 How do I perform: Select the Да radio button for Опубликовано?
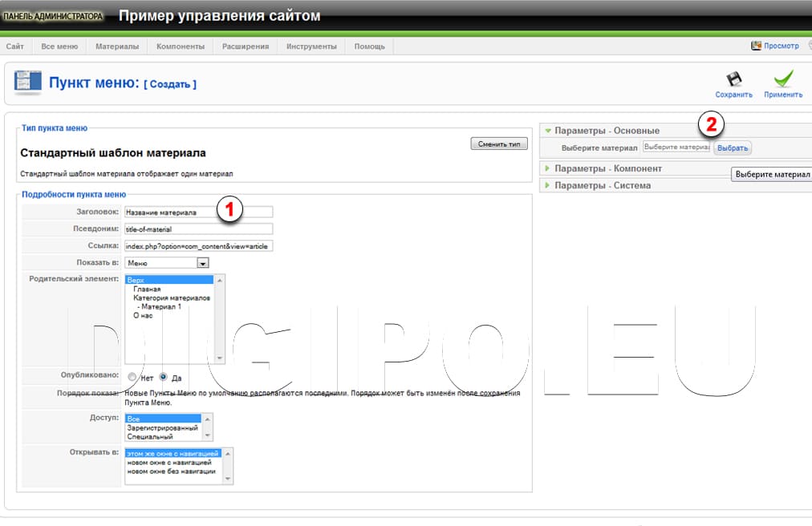164,377
